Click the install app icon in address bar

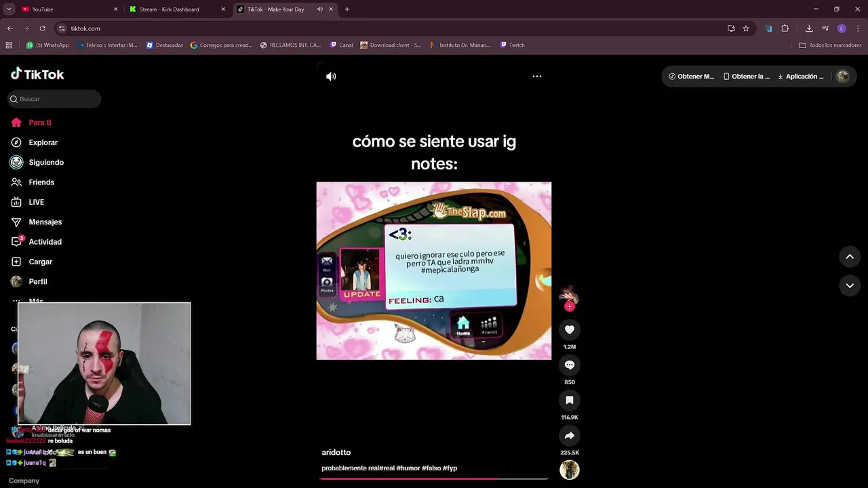[x=731, y=28]
